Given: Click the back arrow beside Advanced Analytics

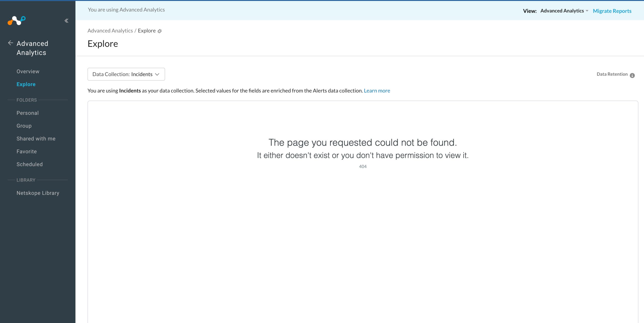Looking at the screenshot, I should [10, 43].
